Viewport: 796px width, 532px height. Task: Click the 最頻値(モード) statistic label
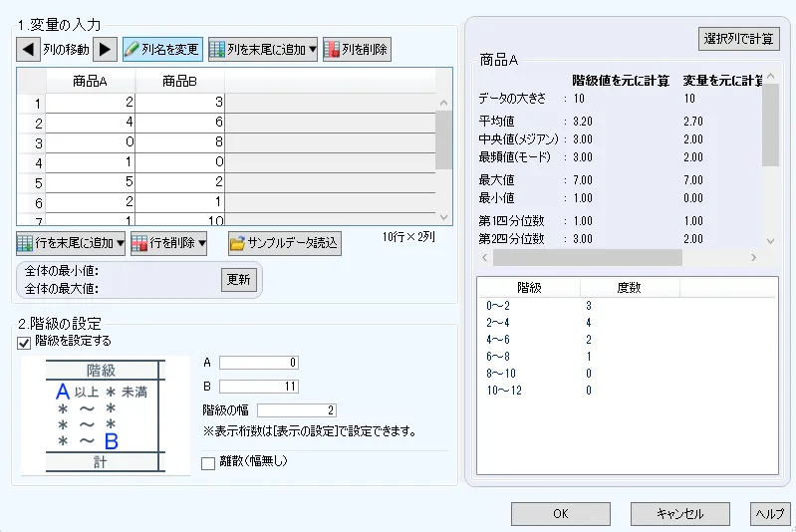(x=515, y=156)
